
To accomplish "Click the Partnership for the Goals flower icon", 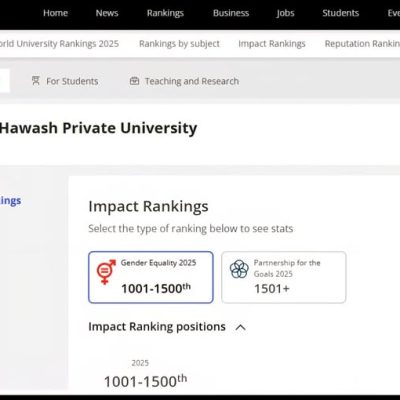I will coord(239,269).
